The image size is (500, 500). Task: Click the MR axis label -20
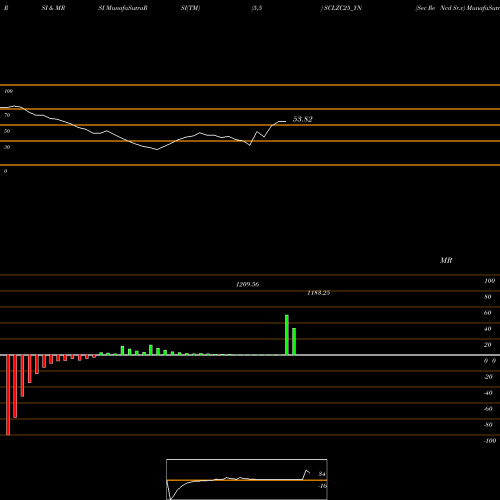[x=488, y=377]
